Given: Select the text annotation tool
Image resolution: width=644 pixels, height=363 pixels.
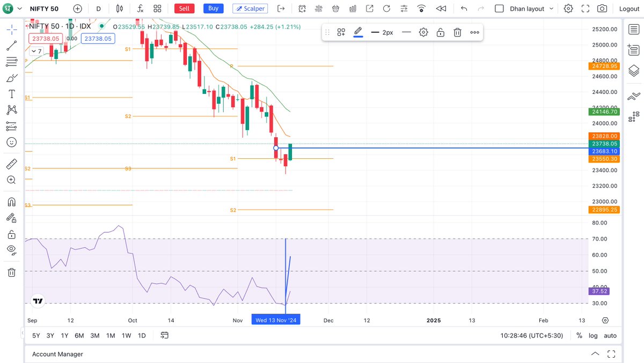Looking at the screenshot, I should (x=11, y=94).
